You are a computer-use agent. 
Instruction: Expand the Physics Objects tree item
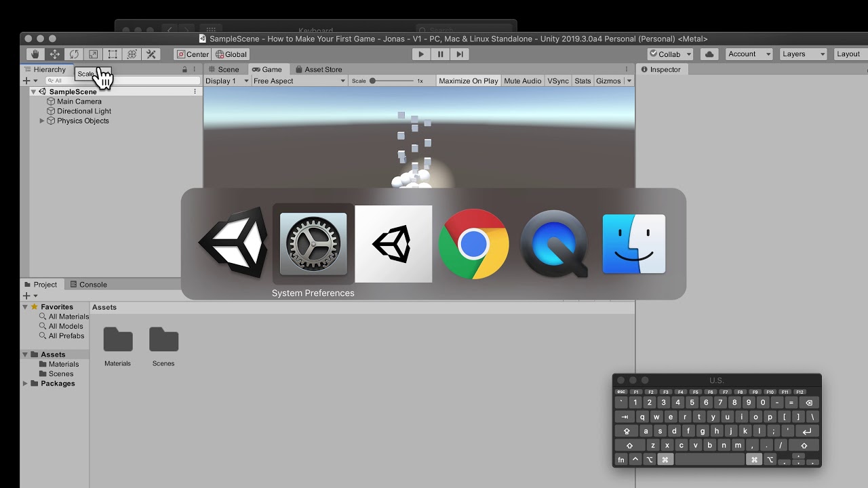(x=42, y=121)
